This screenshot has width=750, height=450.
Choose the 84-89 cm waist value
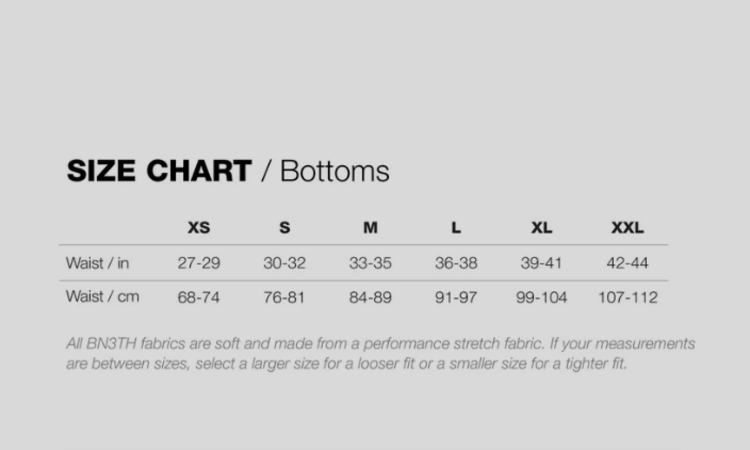tap(370, 297)
